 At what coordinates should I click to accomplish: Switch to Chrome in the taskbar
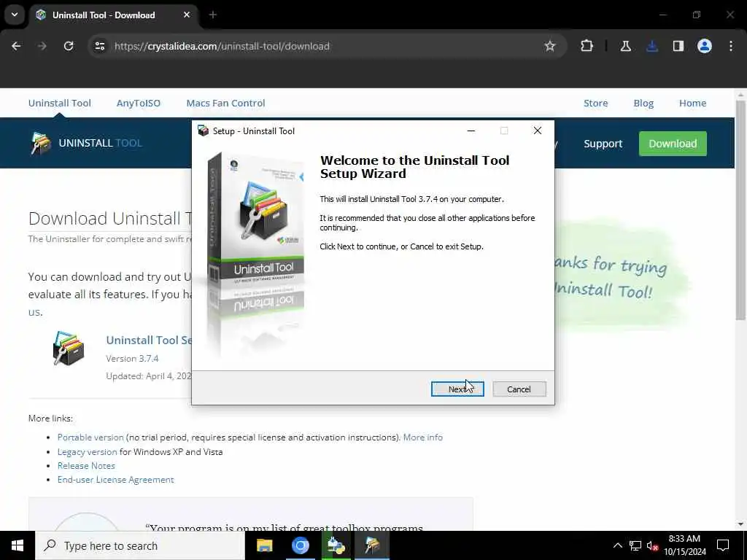click(300, 545)
